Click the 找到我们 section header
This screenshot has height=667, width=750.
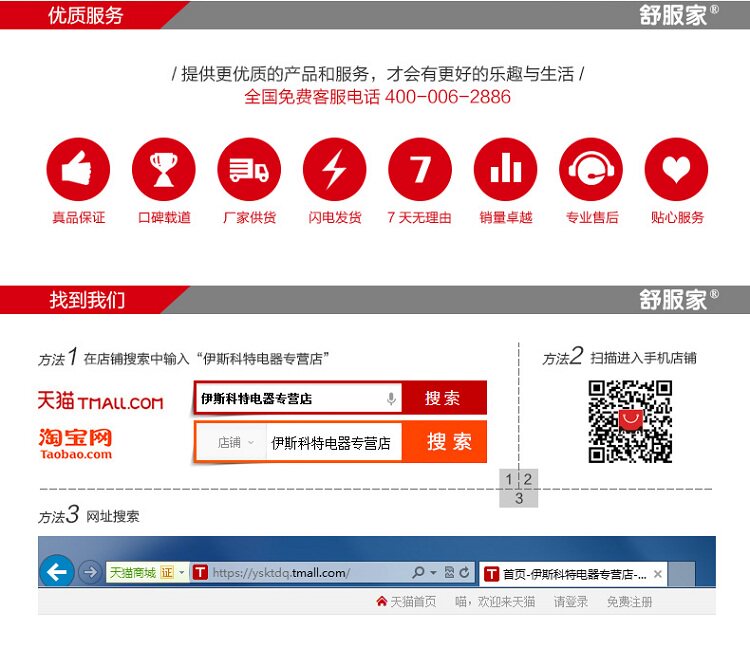pyautogui.click(x=87, y=300)
